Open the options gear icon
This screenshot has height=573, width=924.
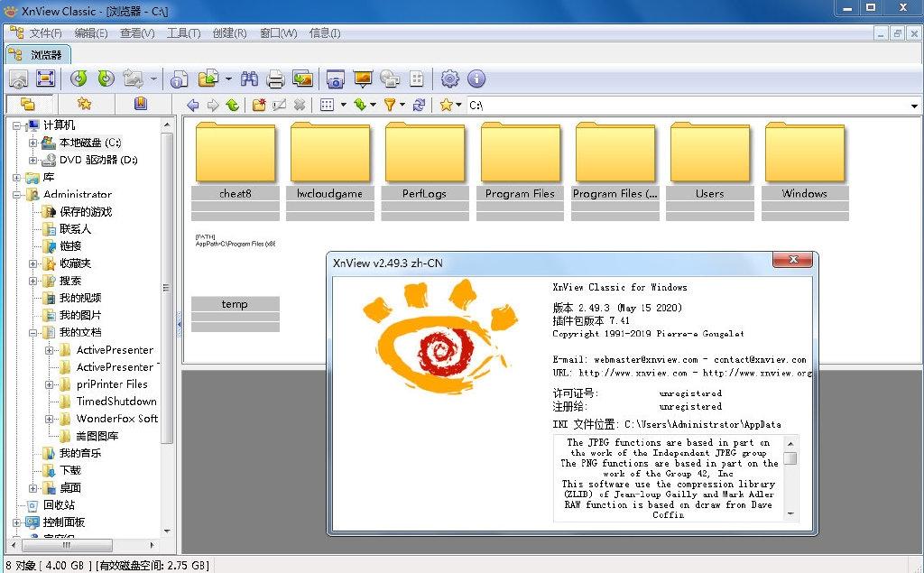449,79
